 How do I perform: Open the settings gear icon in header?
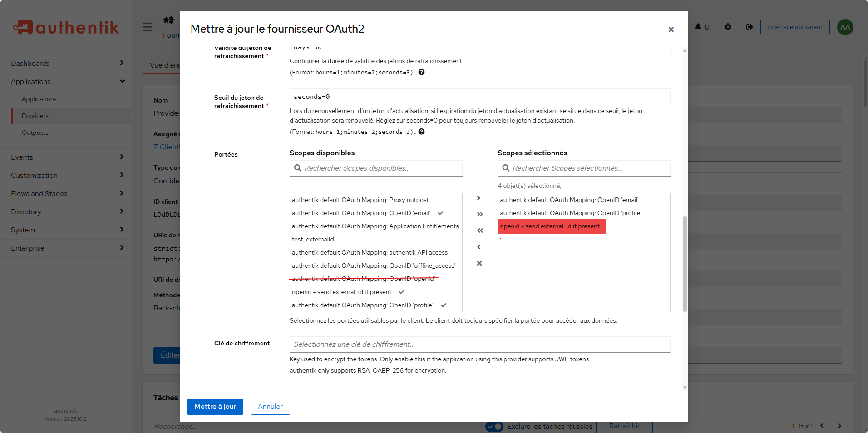(x=728, y=27)
